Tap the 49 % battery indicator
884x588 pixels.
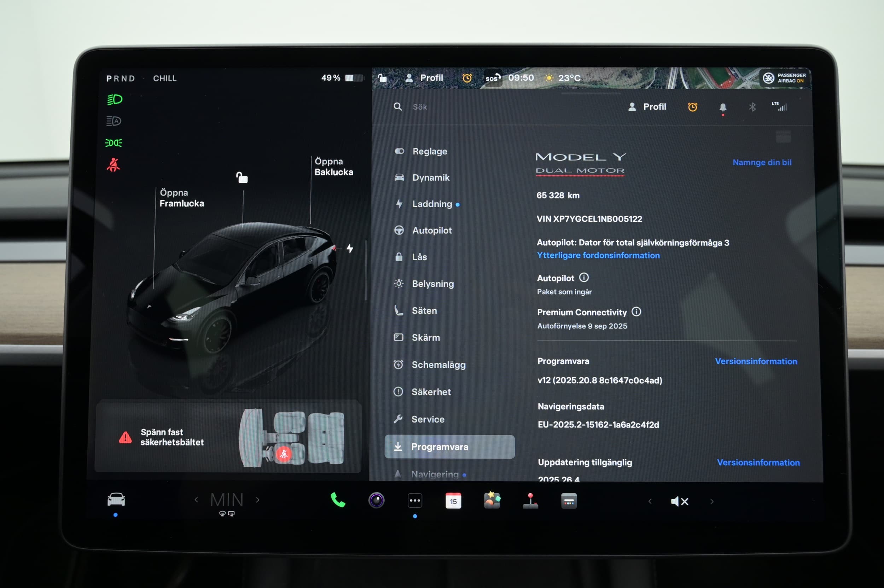tap(342, 78)
